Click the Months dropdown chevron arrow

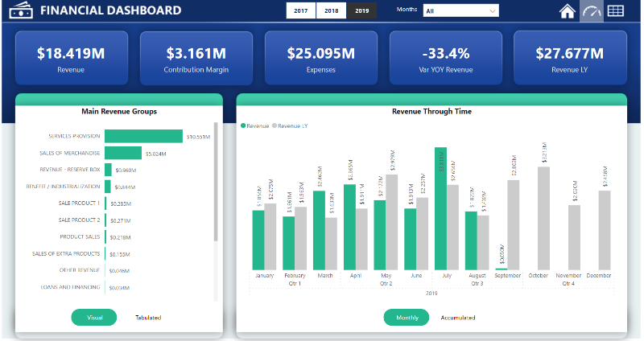(x=492, y=11)
